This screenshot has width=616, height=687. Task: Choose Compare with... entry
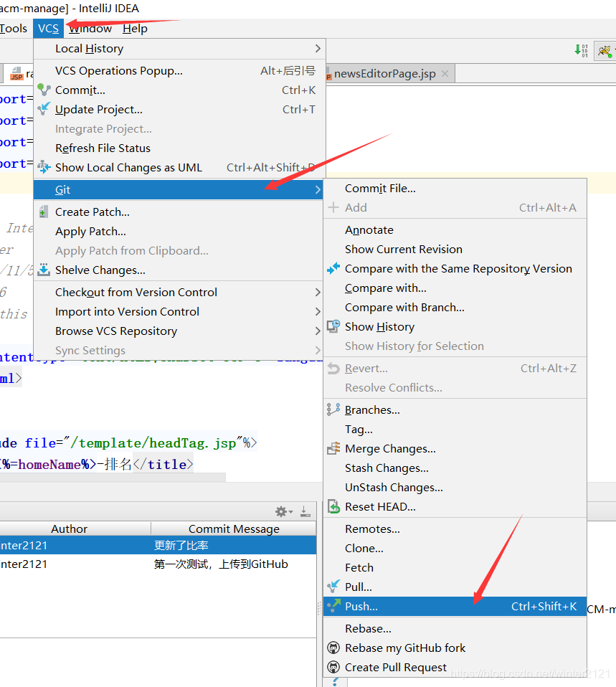tap(386, 288)
